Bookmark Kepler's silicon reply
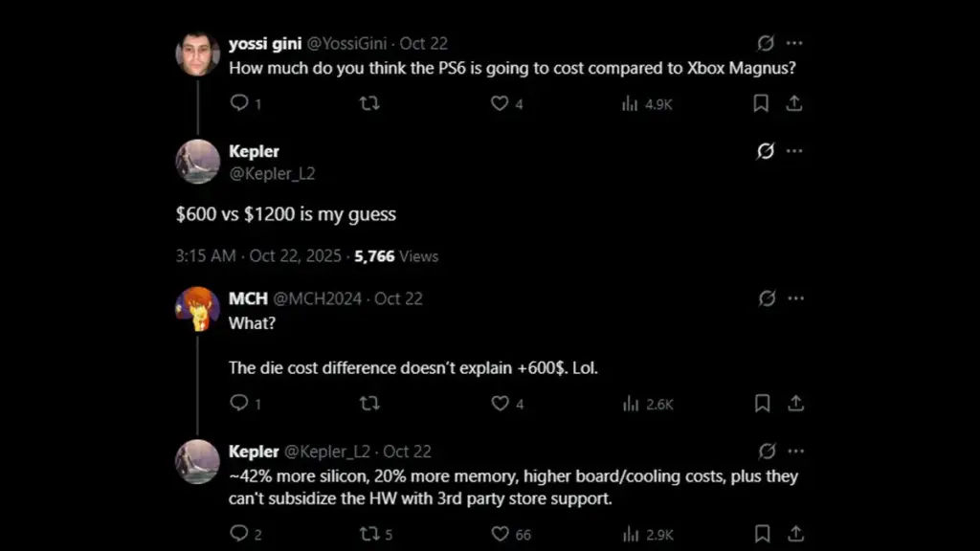The image size is (980, 551). (762, 534)
